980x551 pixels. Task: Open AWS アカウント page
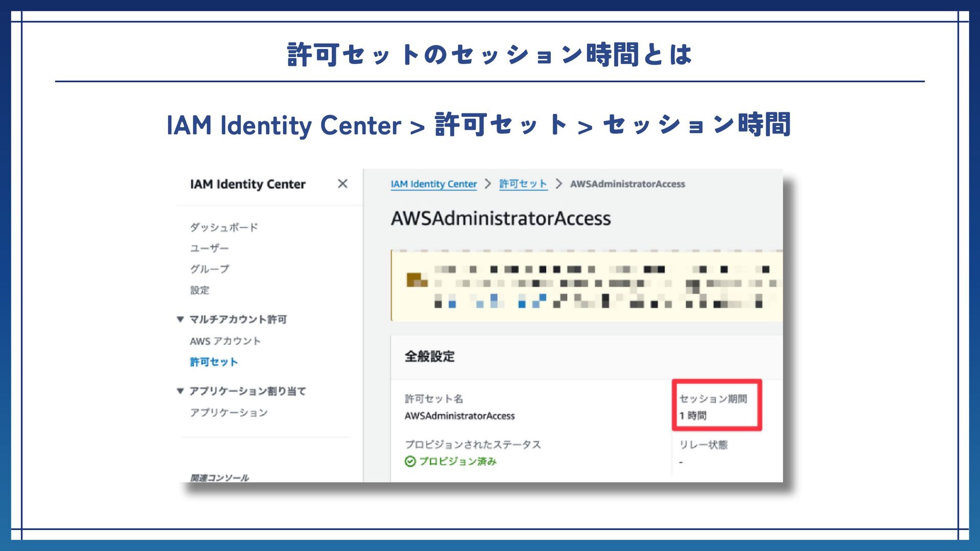(x=225, y=341)
